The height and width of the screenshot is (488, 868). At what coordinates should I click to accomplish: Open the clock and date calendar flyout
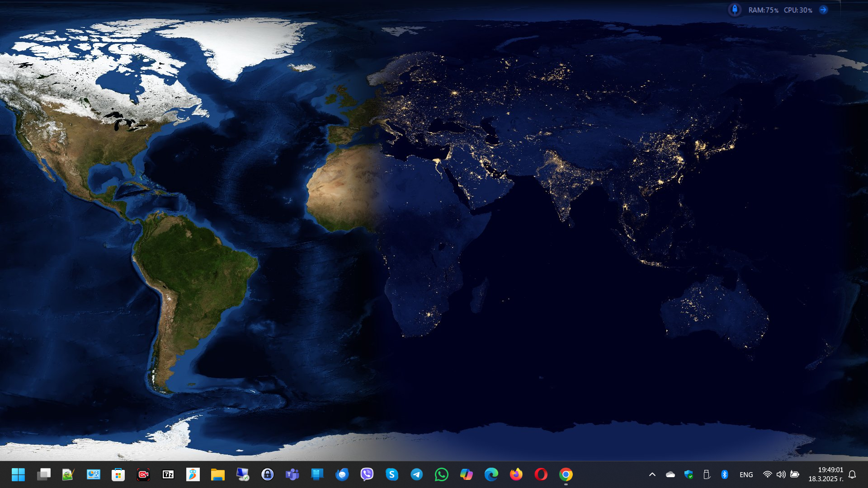(x=826, y=474)
